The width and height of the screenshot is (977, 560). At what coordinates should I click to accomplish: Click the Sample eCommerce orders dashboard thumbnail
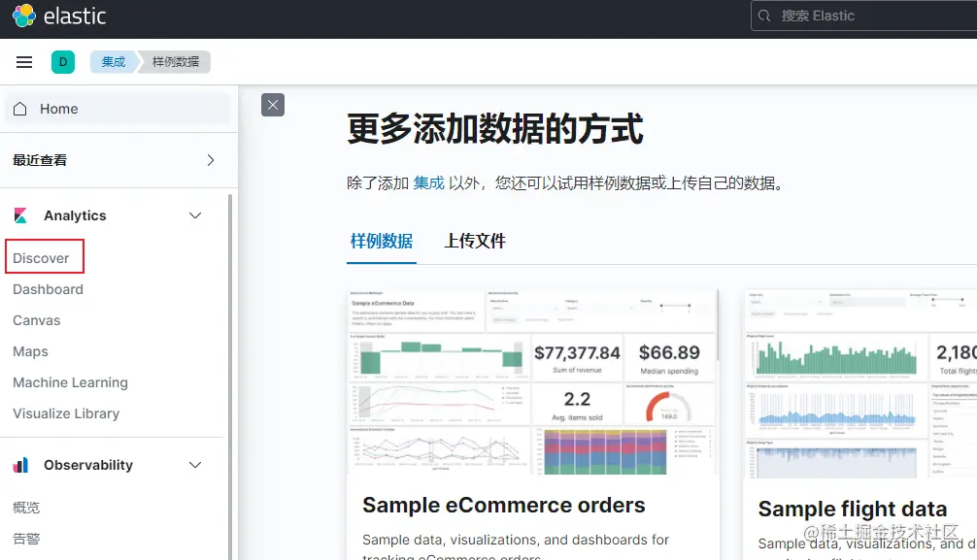533,381
